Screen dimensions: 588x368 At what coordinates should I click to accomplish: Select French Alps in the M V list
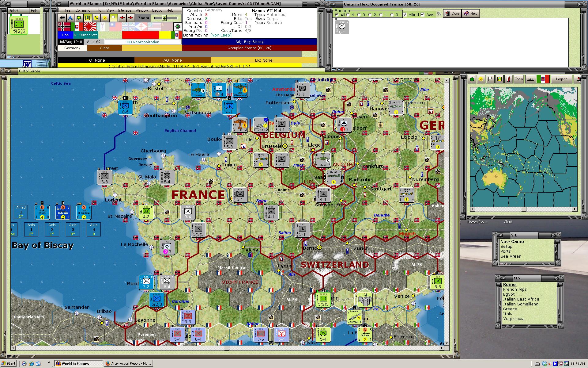point(515,289)
